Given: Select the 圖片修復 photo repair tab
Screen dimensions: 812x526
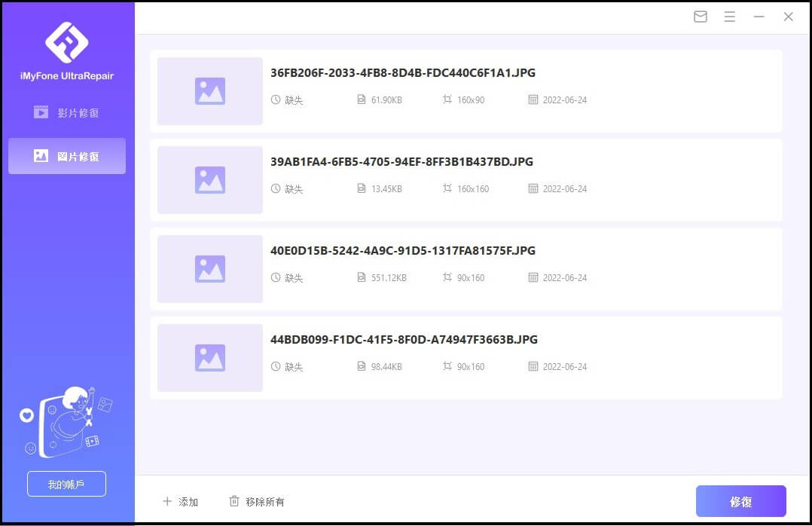Looking at the screenshot, I should coord(67,156).
